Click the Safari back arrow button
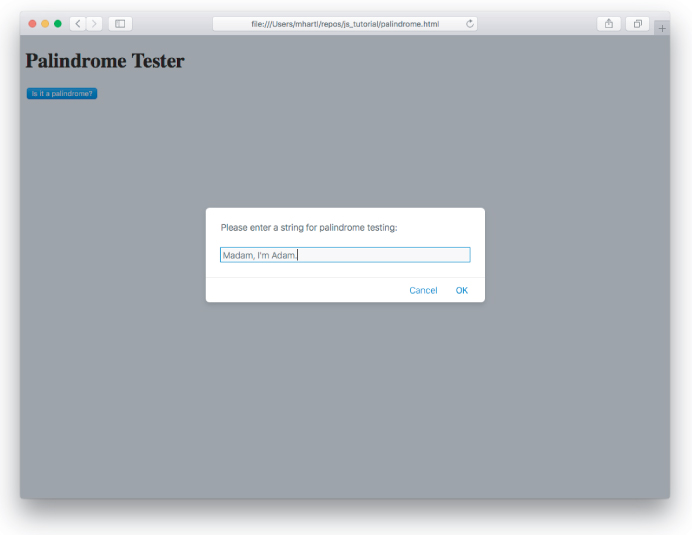Viewport: 692px width, 535px height. [x=78, y=23]
